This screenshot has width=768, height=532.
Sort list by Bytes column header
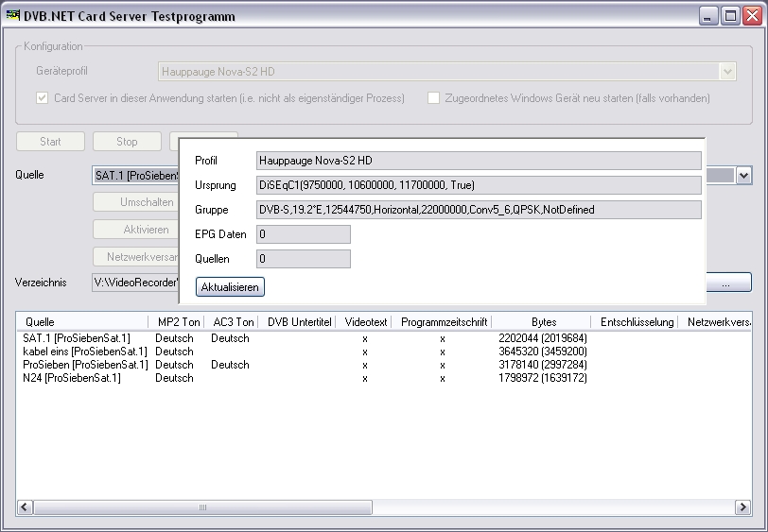(544, 322)
